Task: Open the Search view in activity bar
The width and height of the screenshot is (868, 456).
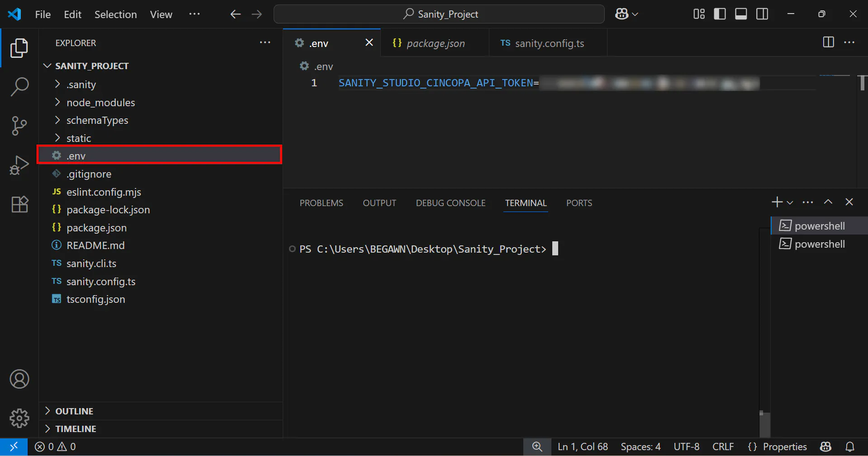Action: [x=19, y=87]
